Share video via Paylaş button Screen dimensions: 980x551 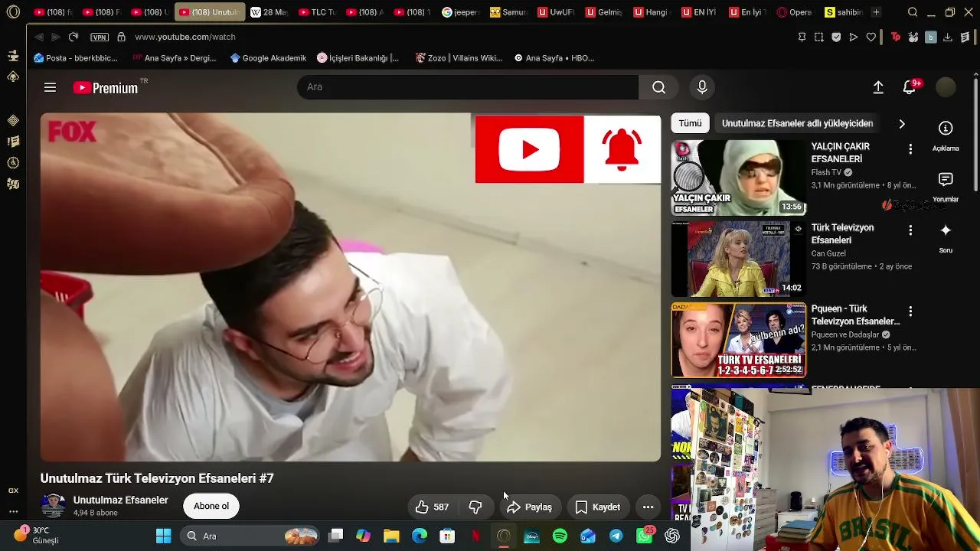[529, 507]
